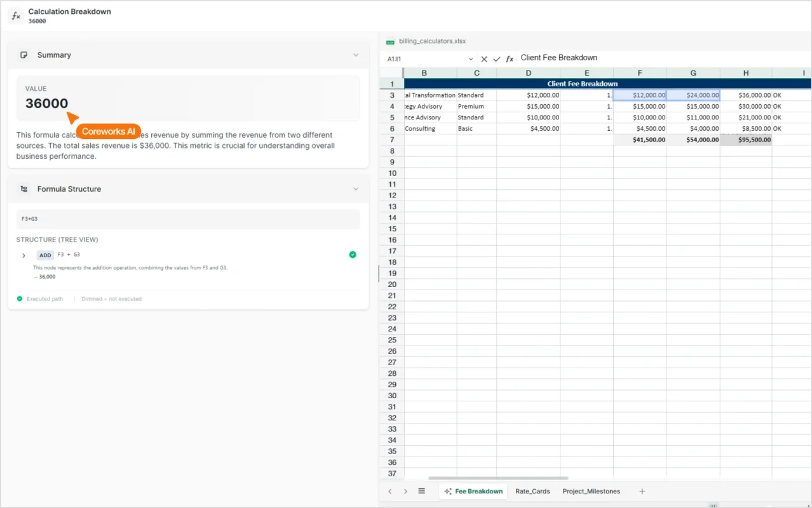This screenshot has height=508, width=812.
Task: Open the all-sheets list menu icon
Action: [x=421, y=491]
